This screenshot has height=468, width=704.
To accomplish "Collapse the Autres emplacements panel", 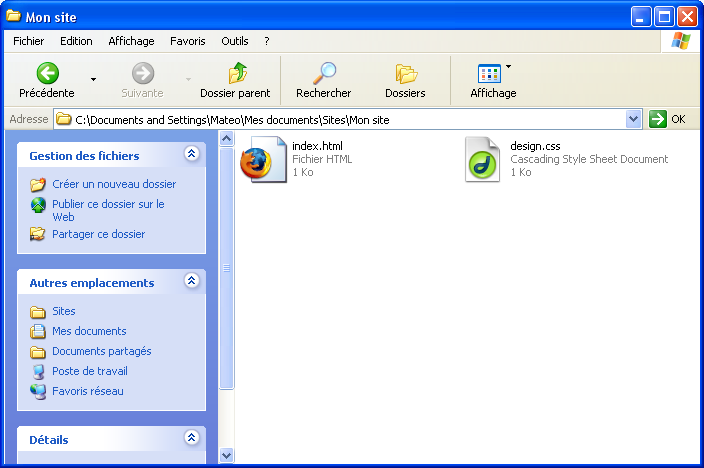I will [x=191, y=282].
